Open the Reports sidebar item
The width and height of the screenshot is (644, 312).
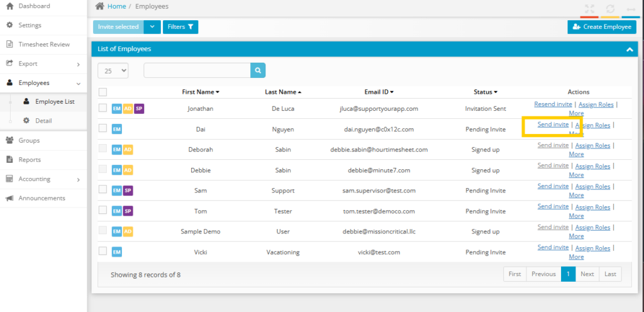coord(30,160)
